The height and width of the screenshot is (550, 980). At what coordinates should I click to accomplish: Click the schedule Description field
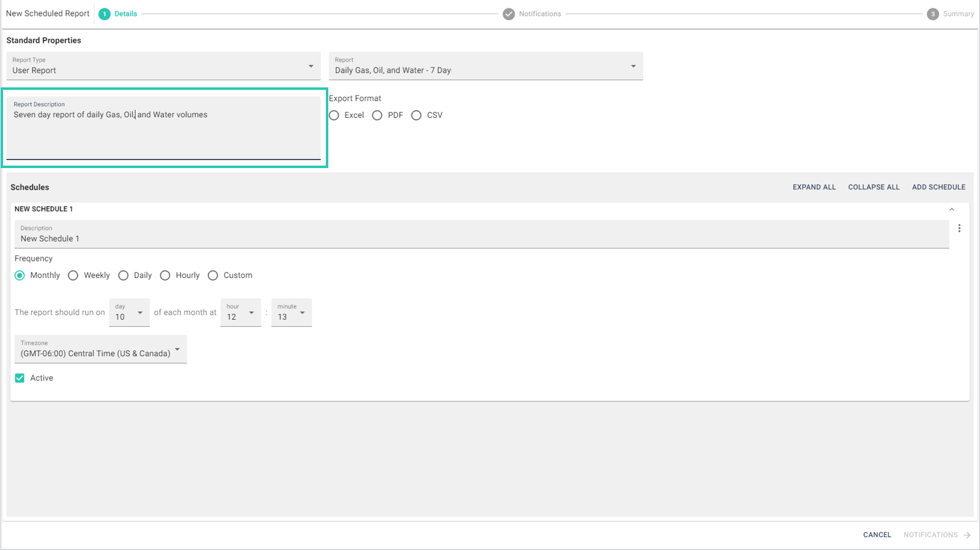[482, 234]
